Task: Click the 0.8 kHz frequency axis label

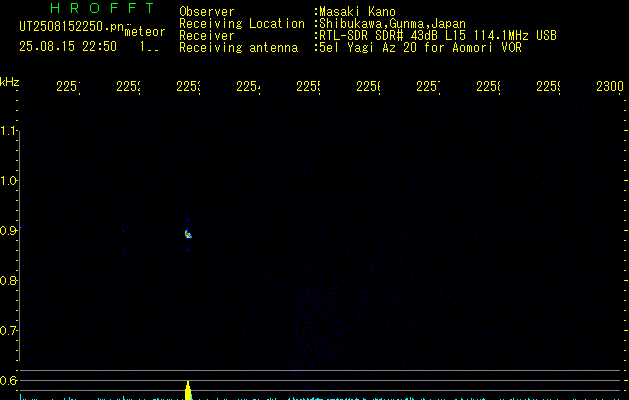Action: [x=9, y=280]
